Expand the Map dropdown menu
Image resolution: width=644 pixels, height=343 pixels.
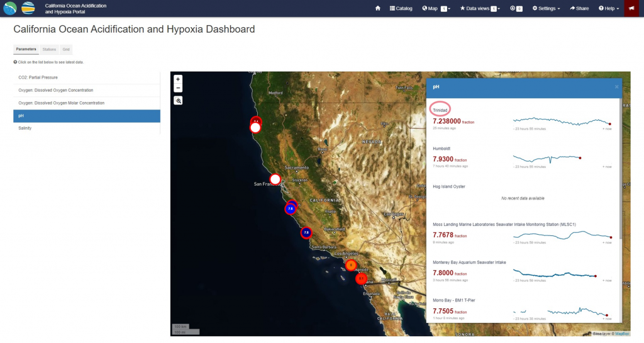click(436, 8)
